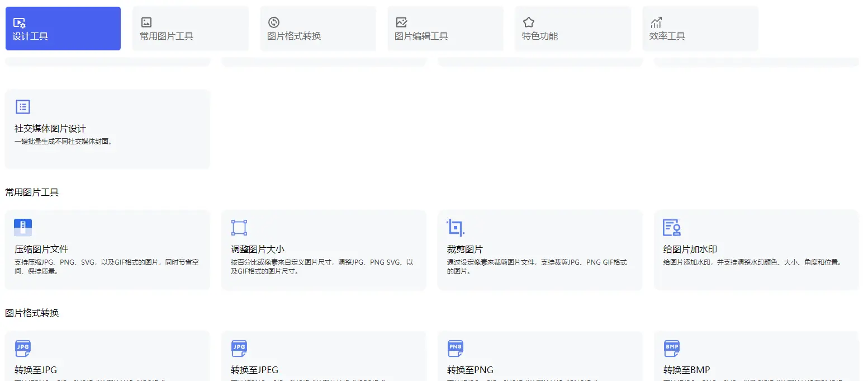Select the 转换至JPG format icon
The height and width of the screenshot is (381, 868).
coord(23,347)
